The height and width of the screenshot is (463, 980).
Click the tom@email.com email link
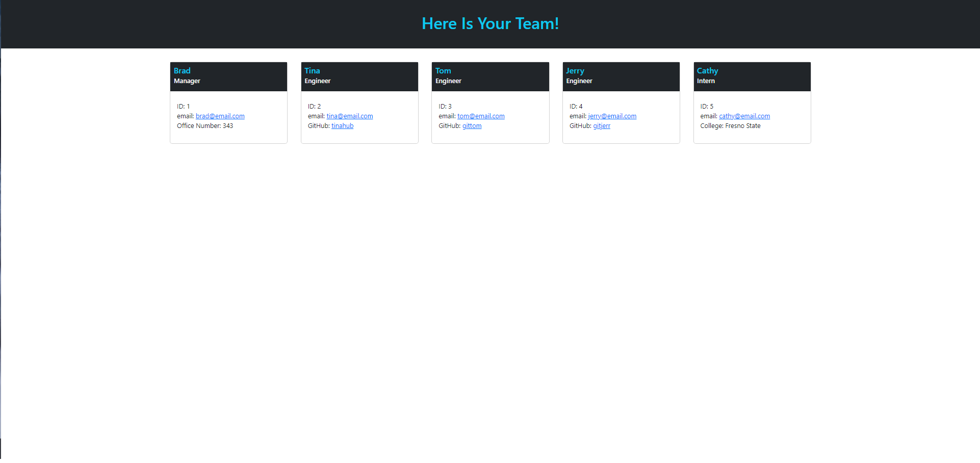point(480,116)
